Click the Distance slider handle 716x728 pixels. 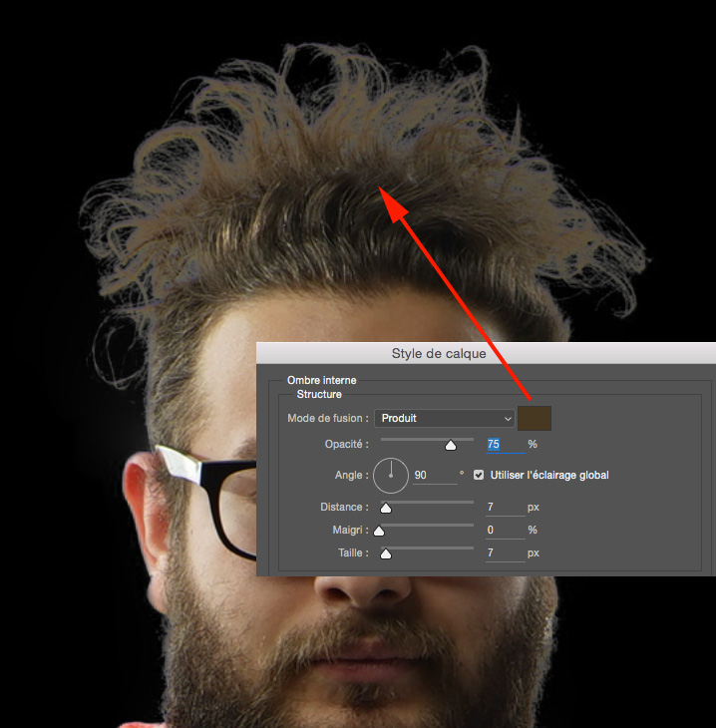(386, 509)
